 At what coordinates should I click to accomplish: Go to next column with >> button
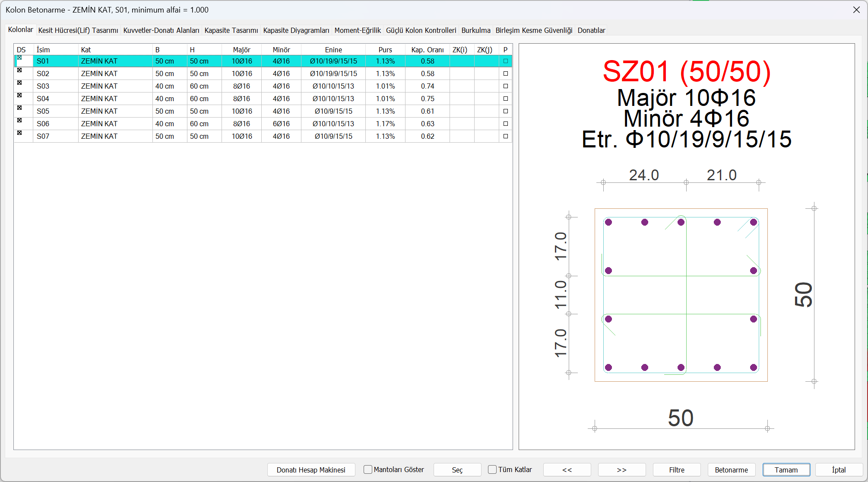622,470
